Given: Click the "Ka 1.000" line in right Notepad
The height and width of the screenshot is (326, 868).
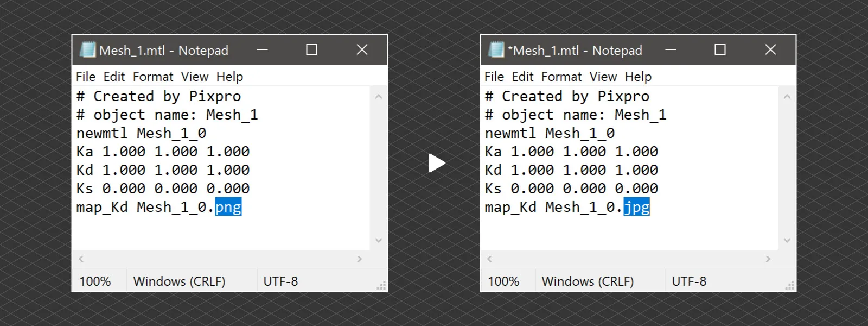Looking at the screenshot, I should pyautogui.click(x=571, y=152).
